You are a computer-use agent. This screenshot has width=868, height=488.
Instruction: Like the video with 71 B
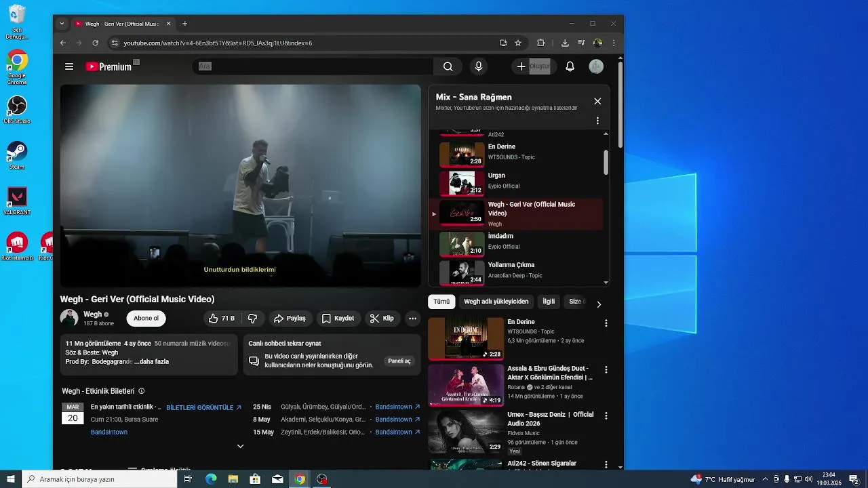coord(222,319)
